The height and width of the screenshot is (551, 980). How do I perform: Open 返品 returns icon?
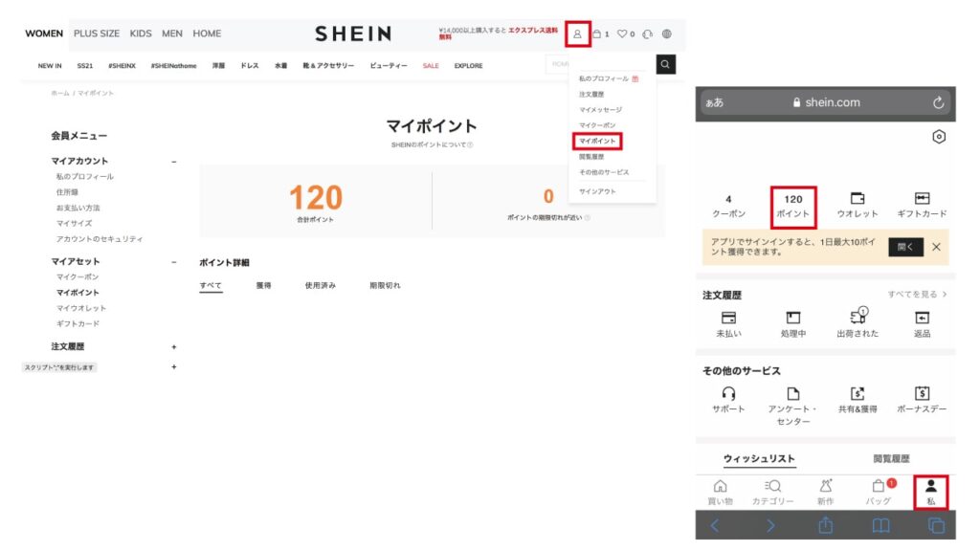pyautogui.click(x=922, y=318)
